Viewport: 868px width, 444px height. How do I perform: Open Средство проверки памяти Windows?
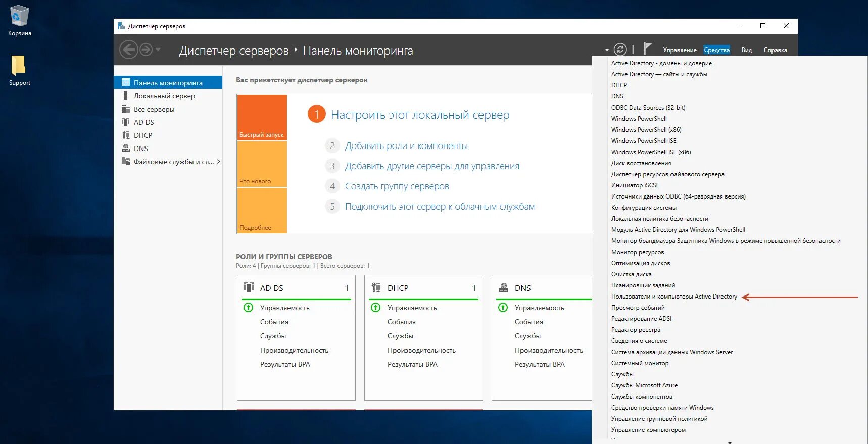coord(662,408)
